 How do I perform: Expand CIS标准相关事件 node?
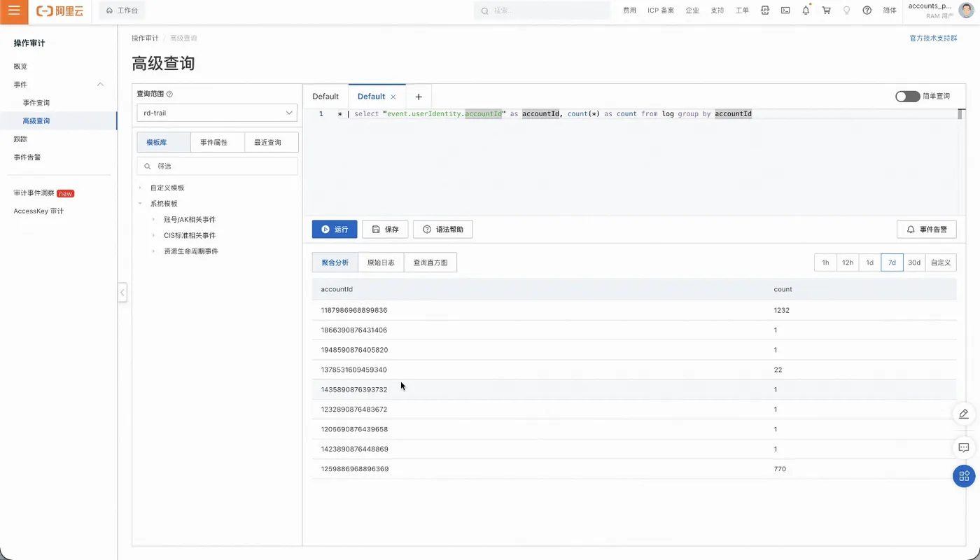pyautogui.click(x=153, y=236)
